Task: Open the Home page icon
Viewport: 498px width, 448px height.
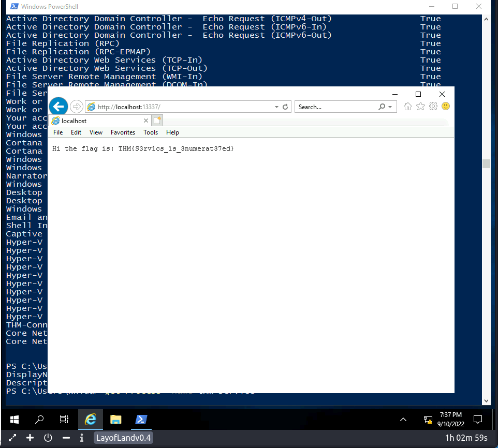Action: pos(408,107)
